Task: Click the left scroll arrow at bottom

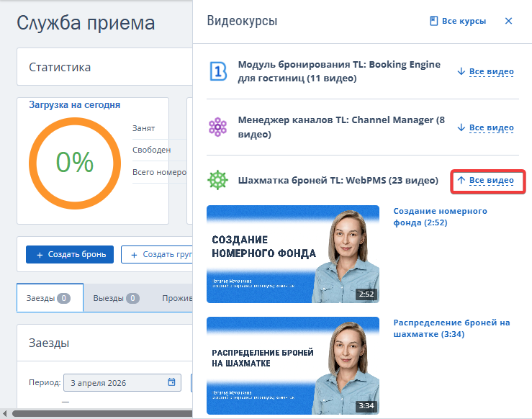Action: pyautogui.click(x=4, y=413)
